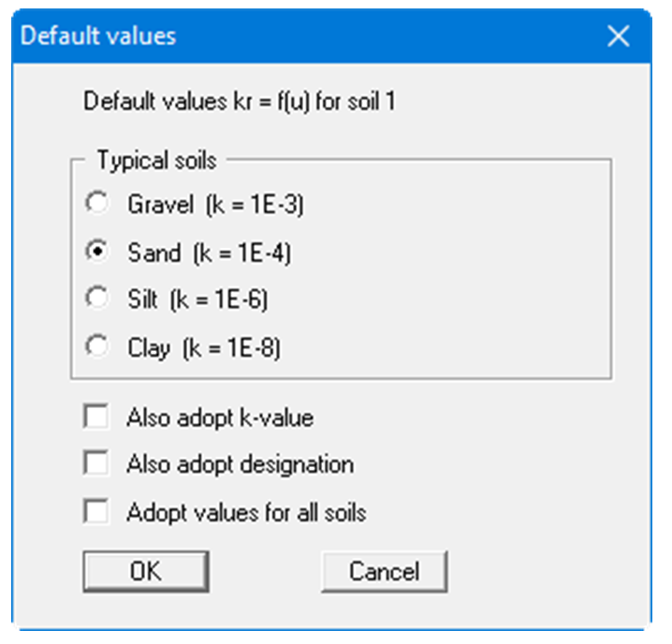Close the Default values dialog
The image size is (672, 644).
(x=618, y=37)
